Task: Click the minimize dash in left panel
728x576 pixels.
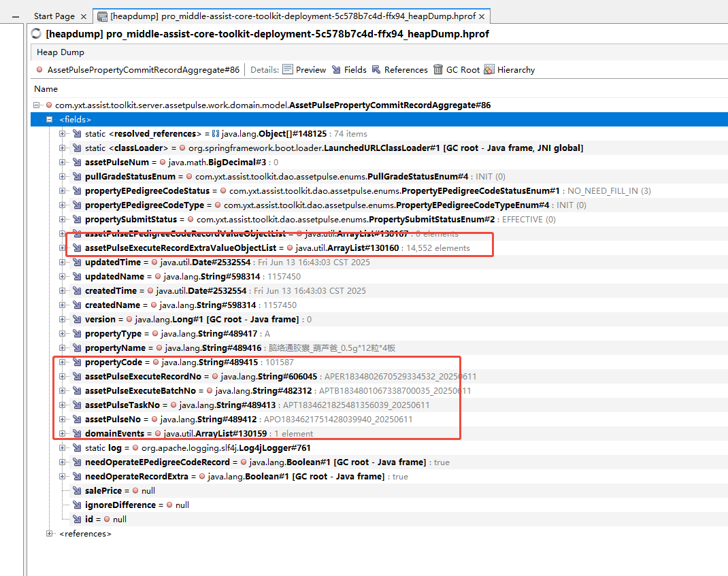Action: pyautogui.click(x=16, y=17)
